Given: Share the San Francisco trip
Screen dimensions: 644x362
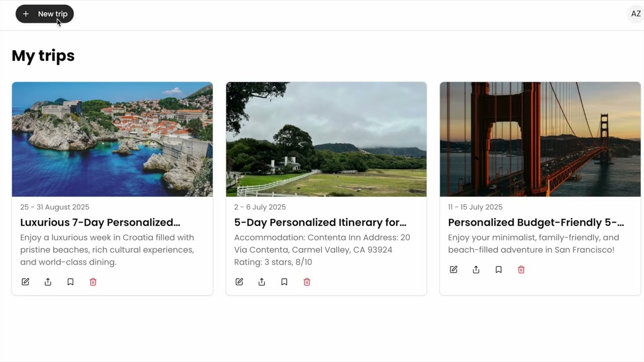Looking at the screenshot, I should click(x=476, y=270).
